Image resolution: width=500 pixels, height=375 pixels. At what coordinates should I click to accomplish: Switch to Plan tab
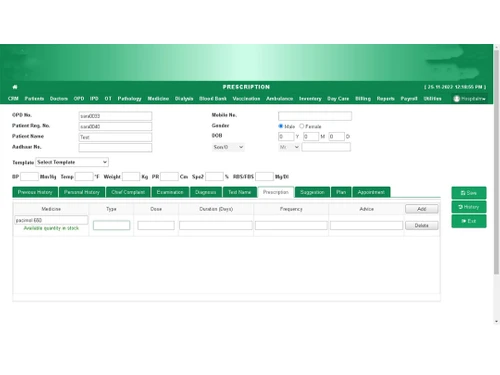click(x=341, y=192)
